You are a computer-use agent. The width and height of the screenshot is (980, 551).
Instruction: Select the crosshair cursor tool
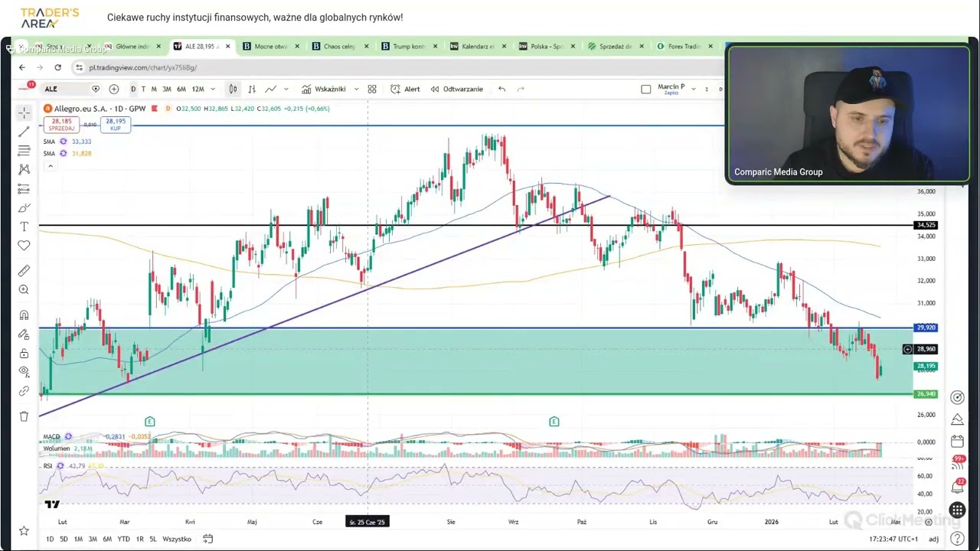click(x=24, y=112)
